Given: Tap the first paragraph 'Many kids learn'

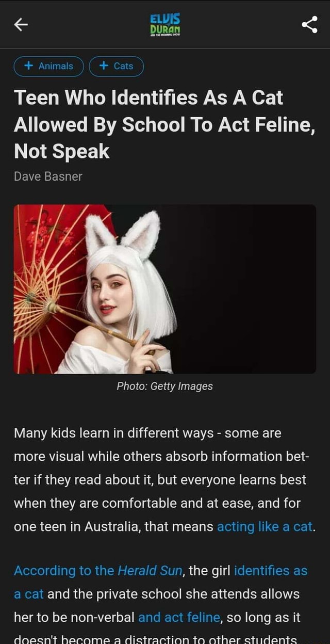Looking at the screenshot, I should pos(164,480).
